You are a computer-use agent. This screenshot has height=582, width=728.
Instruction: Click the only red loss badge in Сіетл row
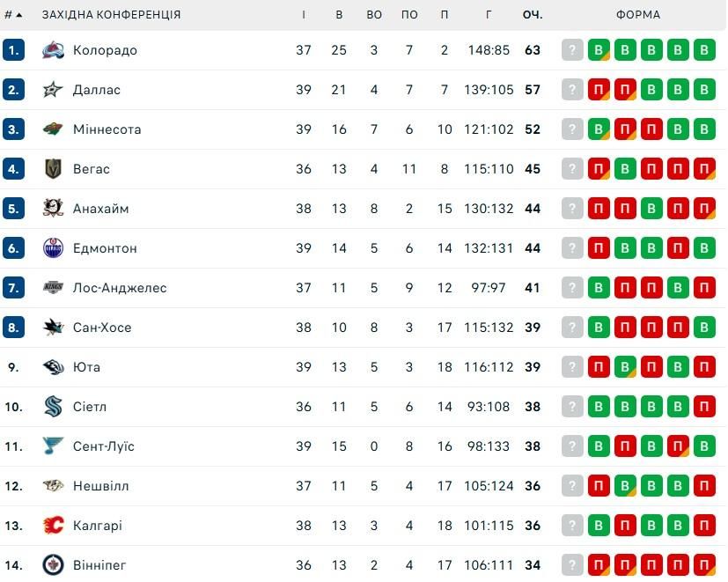click(x=704, y=407)
